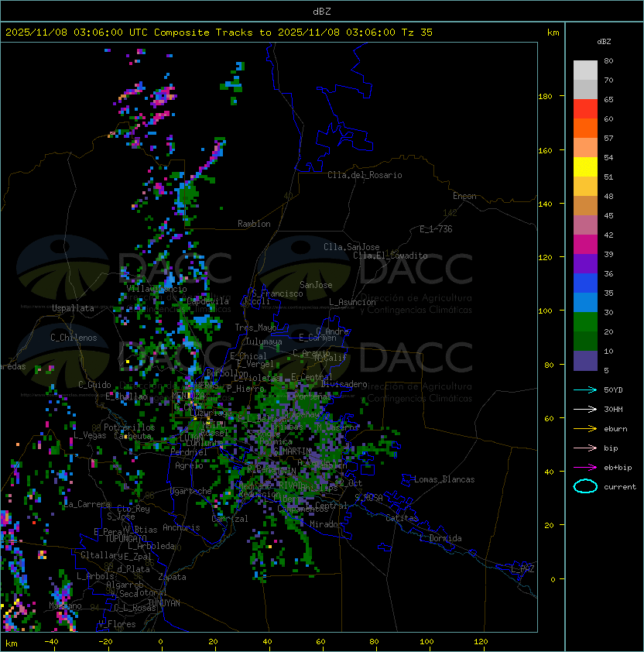
Task: Click the 100 km tick on vertical axis
Action: tap(545, 311)
